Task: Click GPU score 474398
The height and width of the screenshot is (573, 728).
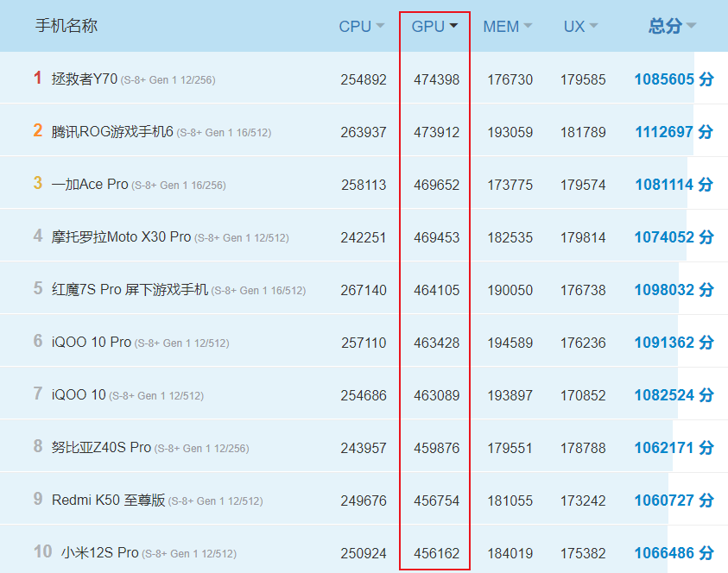Action: tap(436, 79)
